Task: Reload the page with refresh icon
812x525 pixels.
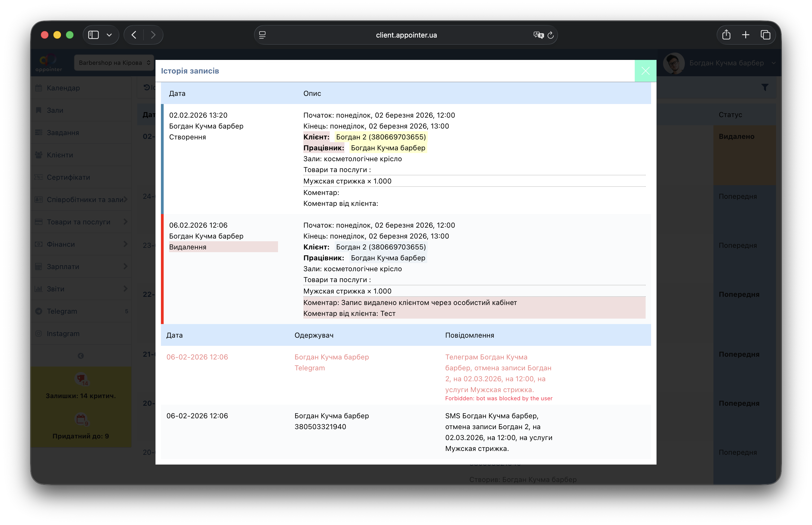Action: coord(550,35)
